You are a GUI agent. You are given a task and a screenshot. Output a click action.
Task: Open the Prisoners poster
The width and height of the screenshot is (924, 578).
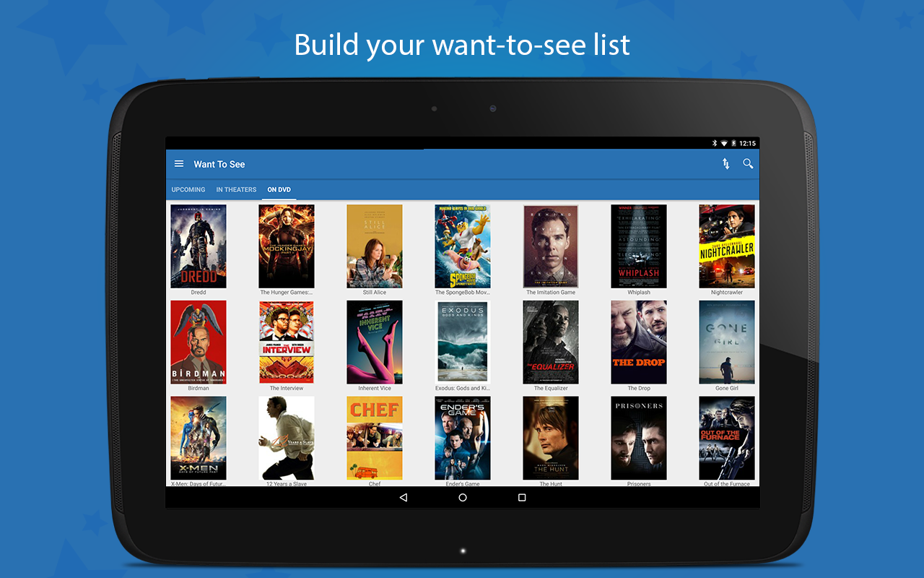[x=639, y=438]
